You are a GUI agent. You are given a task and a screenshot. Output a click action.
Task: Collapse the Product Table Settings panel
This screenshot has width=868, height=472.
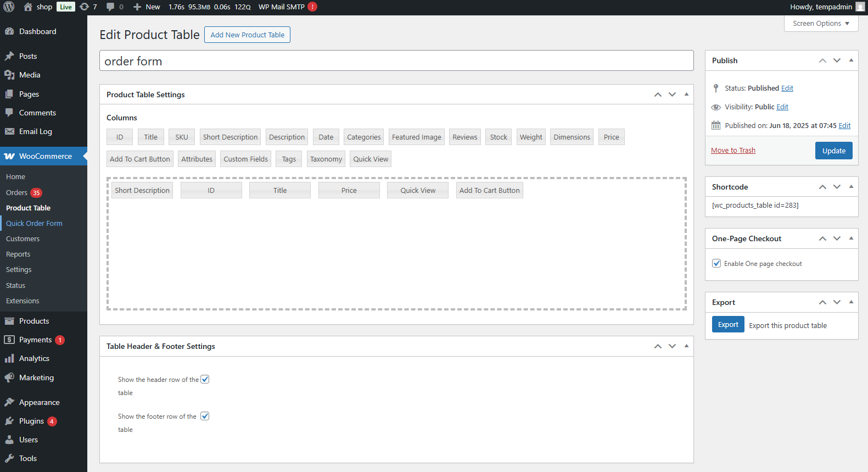[686, 95]
